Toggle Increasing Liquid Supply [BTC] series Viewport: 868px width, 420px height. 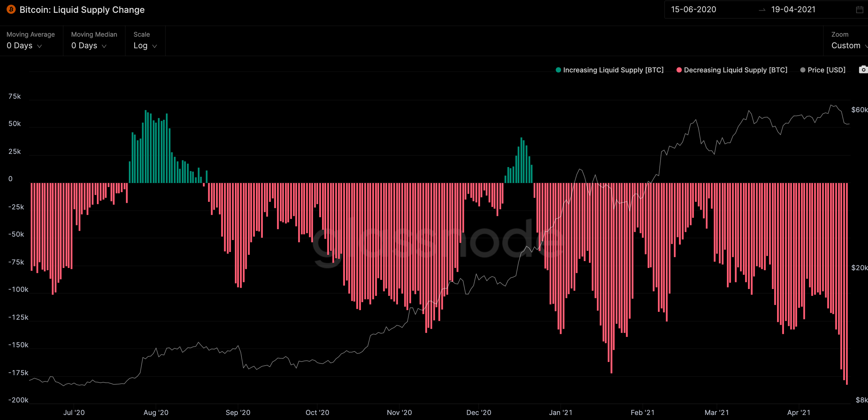(x=610, y=70)
